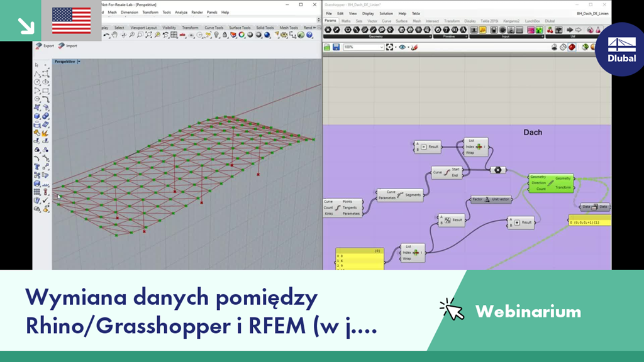Viewport: 644px width, 362px height.
Task: Select the Circle tool in Rhino sidebar
Action: [x=36, y=82]
